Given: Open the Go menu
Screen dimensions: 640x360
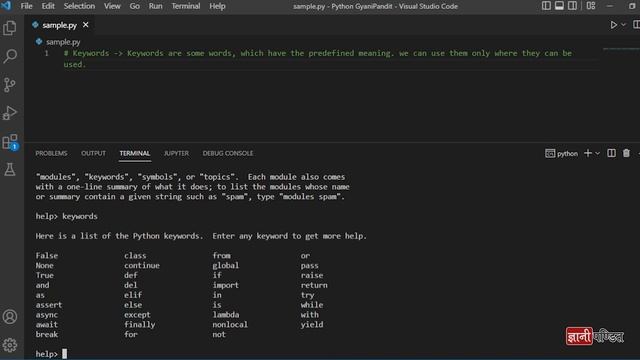Looking at the screenshot, I should coord(134,6).
